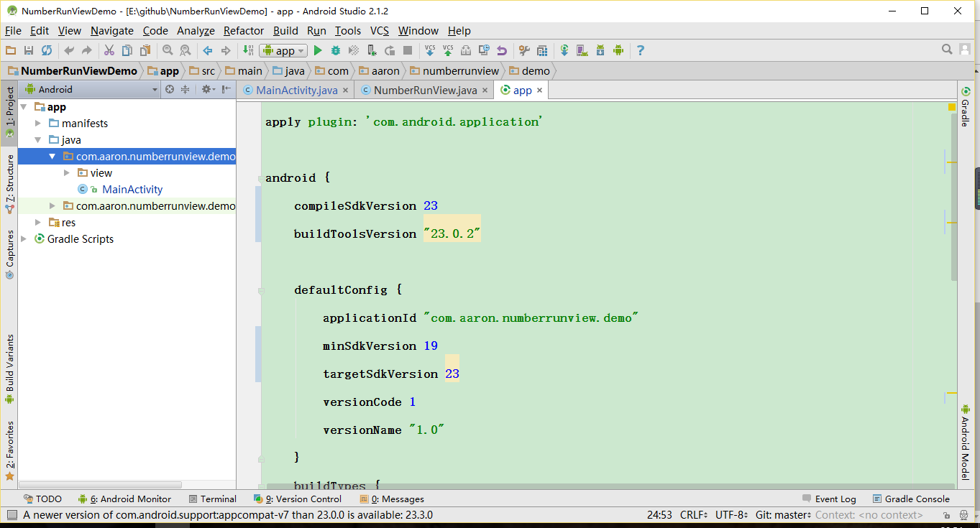Switch to the NumberRunView.java tab
980x528 pixels.
click(x=425, y=90)
